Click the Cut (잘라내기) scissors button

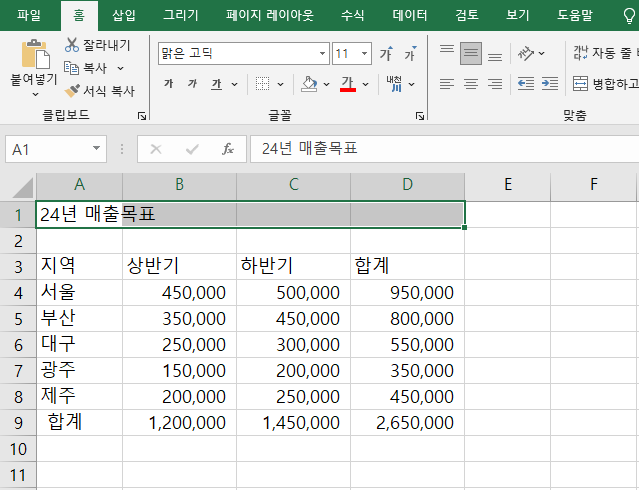pyautogui.click(x=98, y=45)
